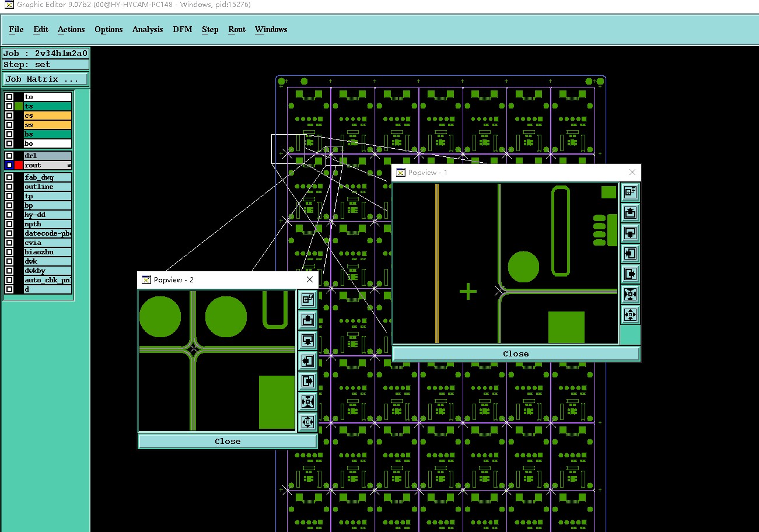
Task: Click the green color swatch of ts layer
Action: (19, 106)
